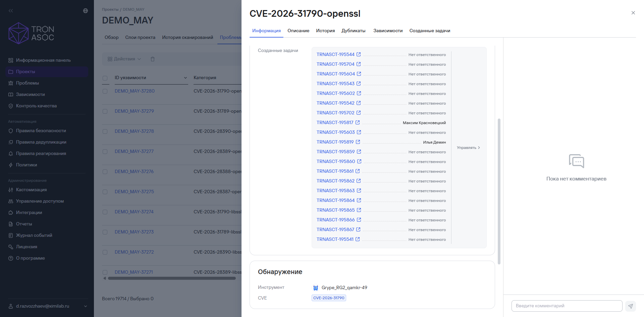This screenshot has width=644, height=317.
Task: Open external link icon for TRNASCT-195603
Action: click(x=359, y=132)
